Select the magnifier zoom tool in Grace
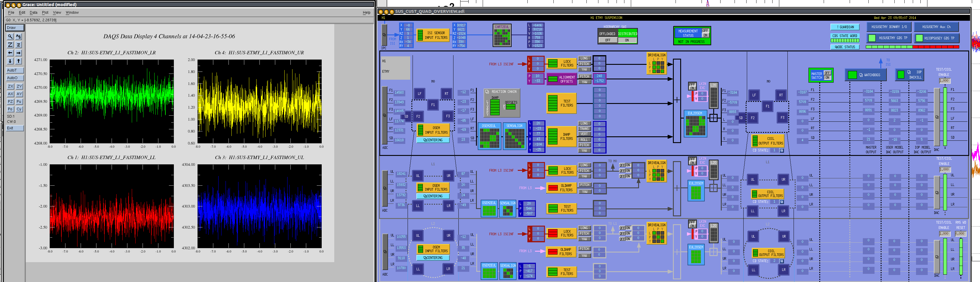The height and width of the screenshot is (282, 980). 10,36
